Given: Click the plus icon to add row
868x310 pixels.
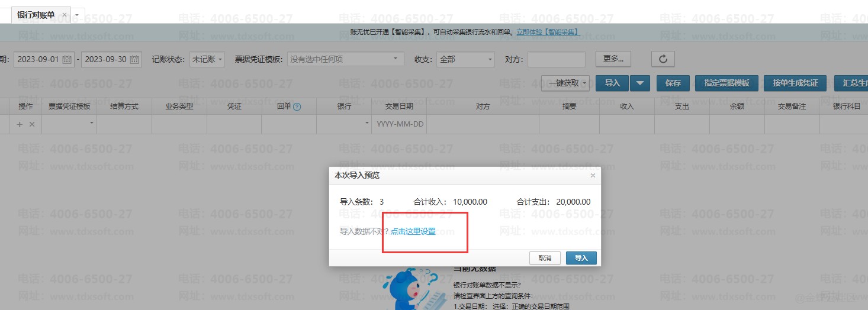Looking at the screenshot, I should tap(20, 124).
